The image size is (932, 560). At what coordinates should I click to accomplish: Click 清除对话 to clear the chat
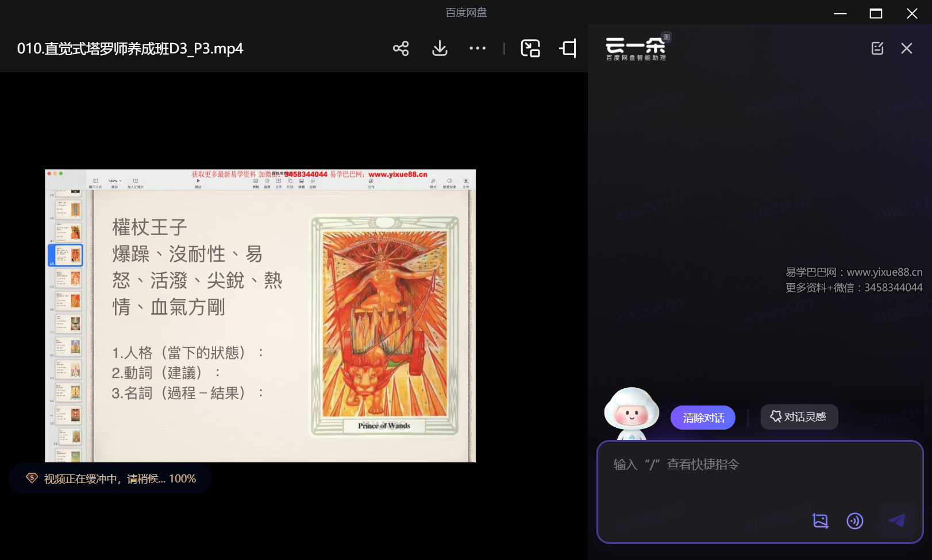pyautogui.click(x=702, y=418)
